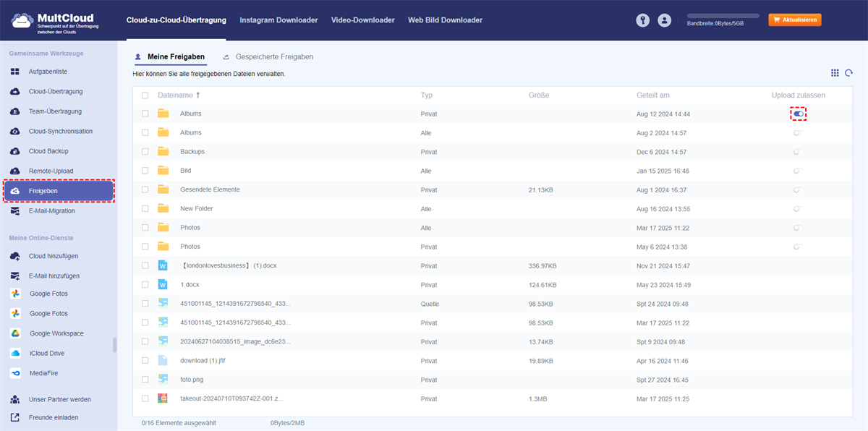868x431 pixels.
Task: Open iCloud Drive in sidebar
Action: pos(46,354)
